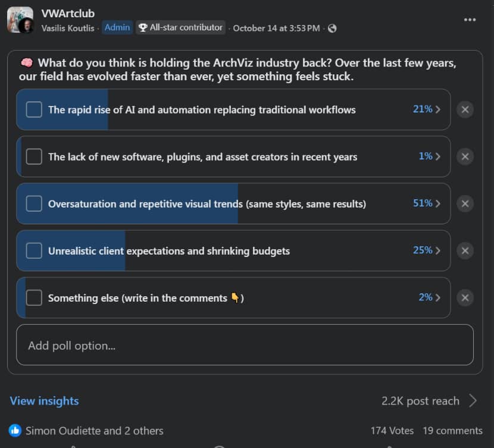
Task: Open the VWArtclub group page link
Action: 68,13
